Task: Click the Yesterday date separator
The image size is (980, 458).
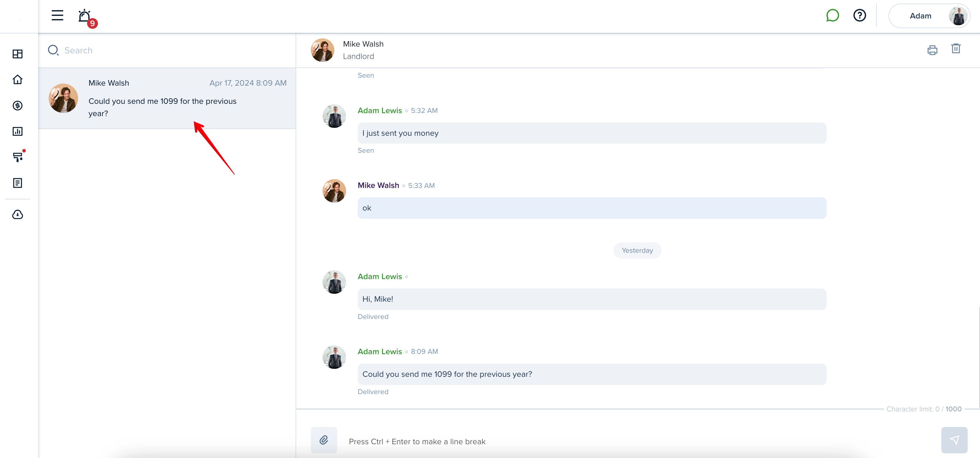Action: 637,250
